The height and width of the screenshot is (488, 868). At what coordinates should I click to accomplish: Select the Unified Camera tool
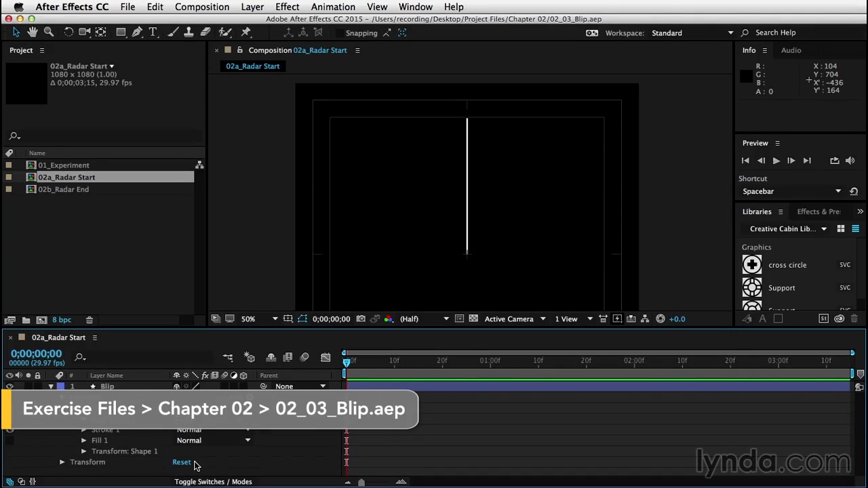coord(85,33)
